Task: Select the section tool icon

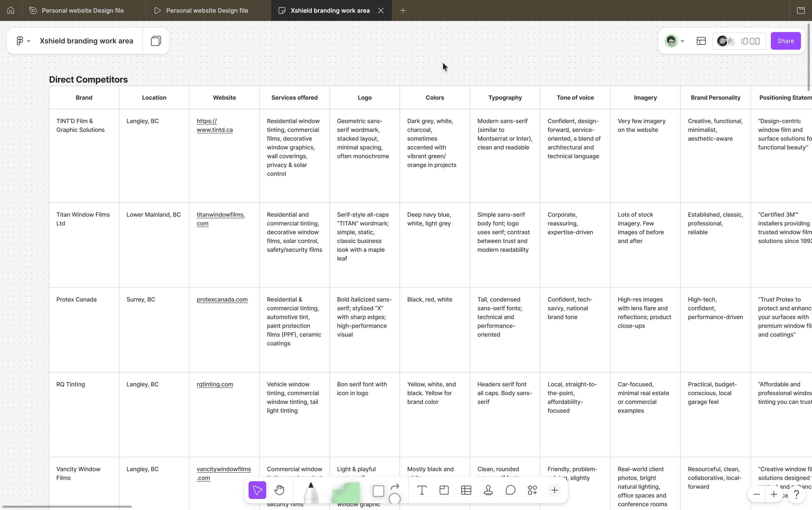Action: pyautogui.click(x=444, y=490)
